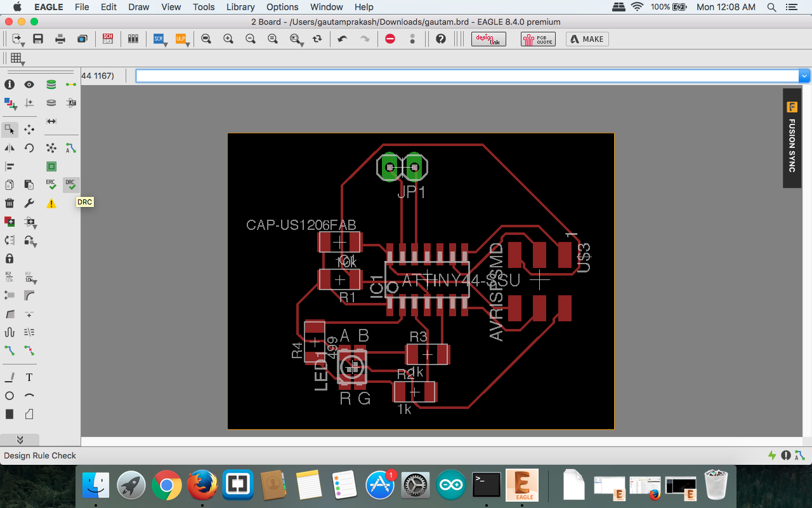Select the Group selection tool
812x508 pixels.
click(10, 130)
